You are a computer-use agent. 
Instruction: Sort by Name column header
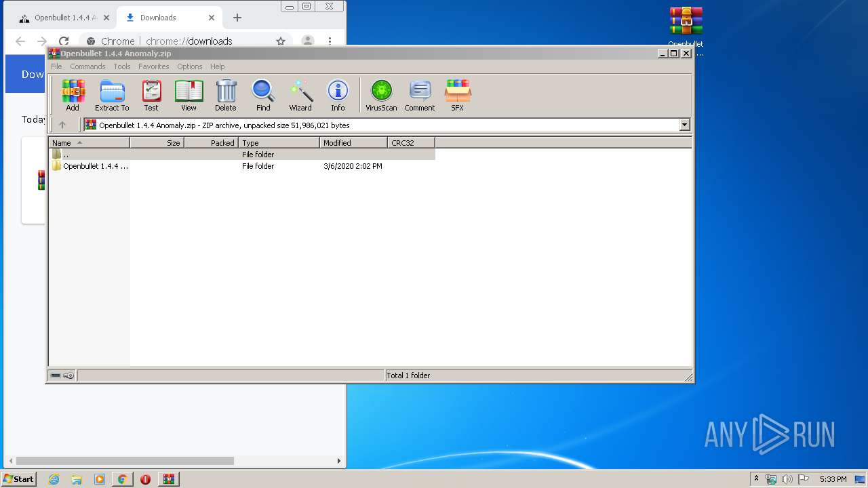click(x=89, y=142)
